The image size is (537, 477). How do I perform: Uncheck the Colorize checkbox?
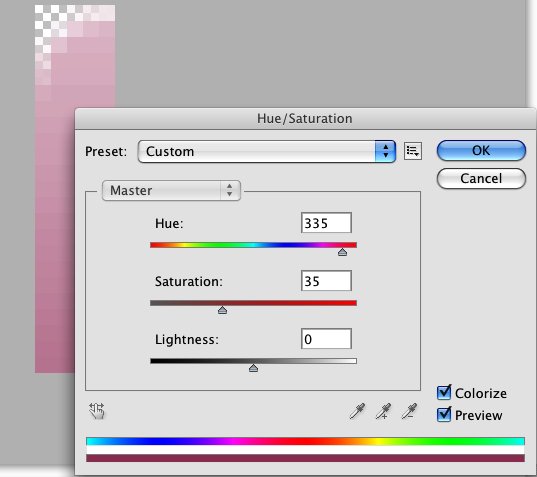tap(444, 392)
